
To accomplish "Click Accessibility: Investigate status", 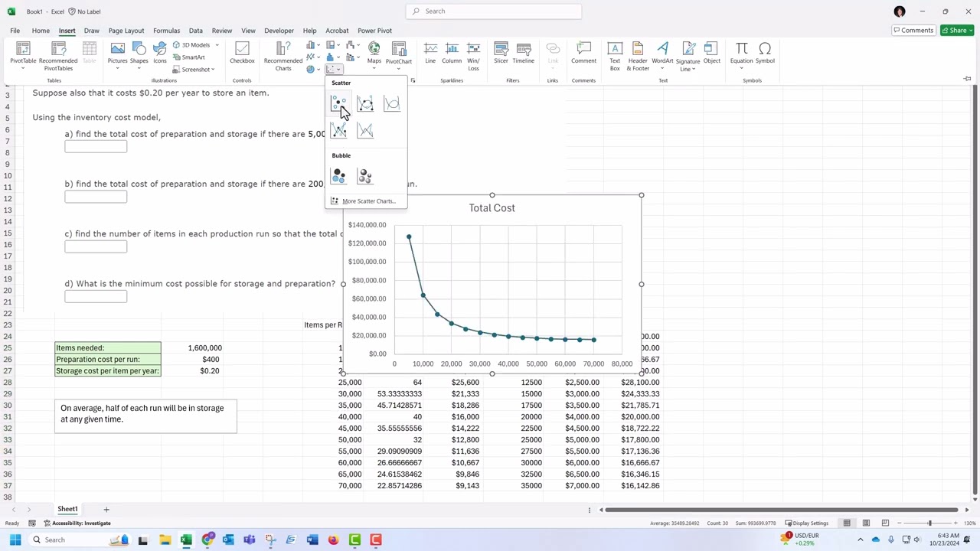I will [77, 523].
